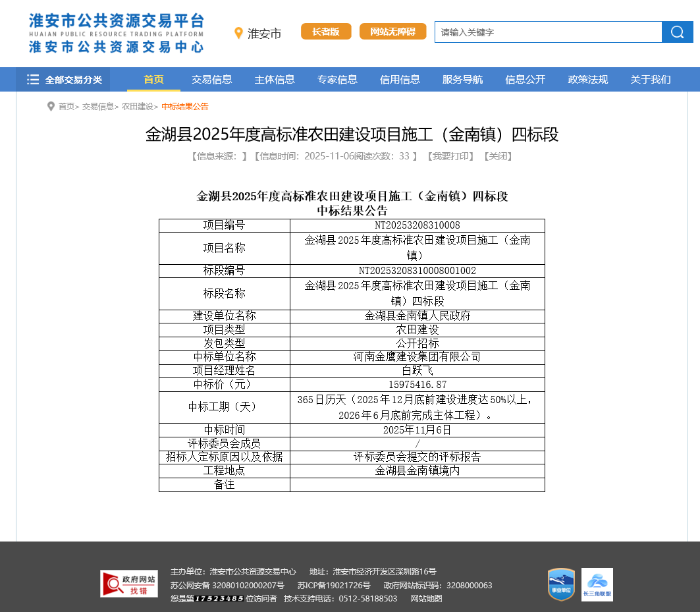Click the 关闭 link below title
Image resolution: width=700 pixels, height=612 pixels.
[497, 156]
